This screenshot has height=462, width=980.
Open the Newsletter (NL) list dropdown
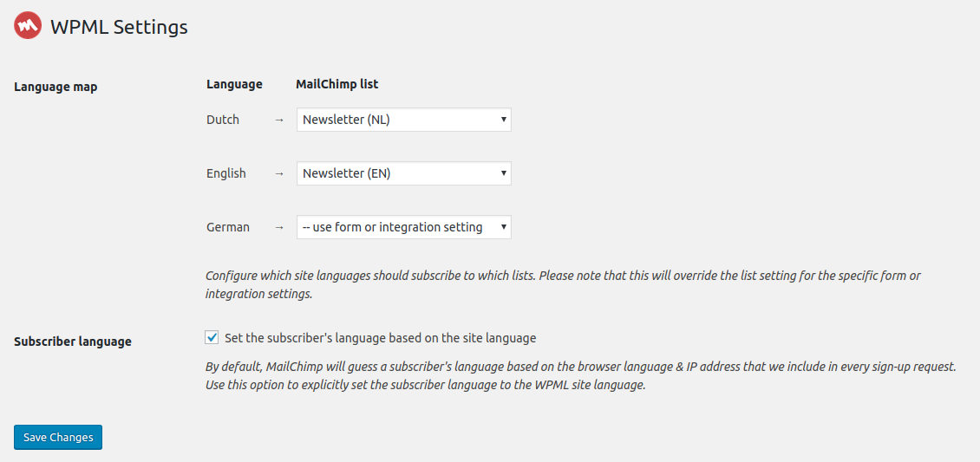click(404, 120)
